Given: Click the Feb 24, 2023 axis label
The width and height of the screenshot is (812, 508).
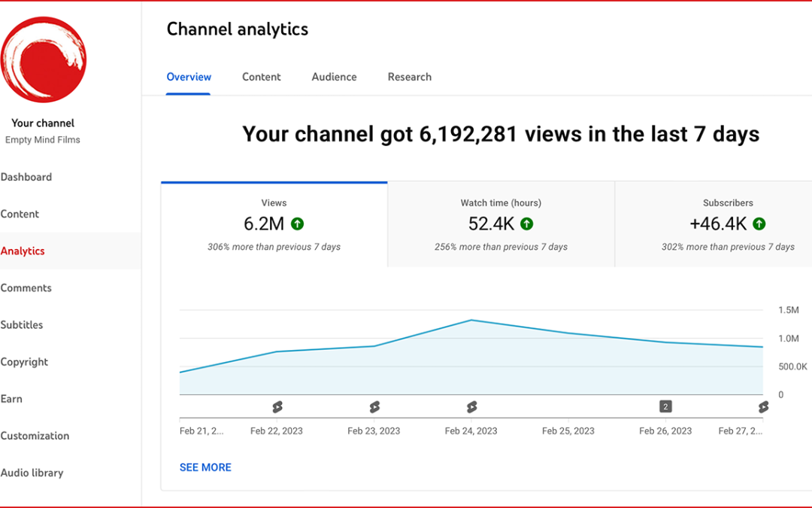Looking at the screenshot, I should (x=471, y=430).
